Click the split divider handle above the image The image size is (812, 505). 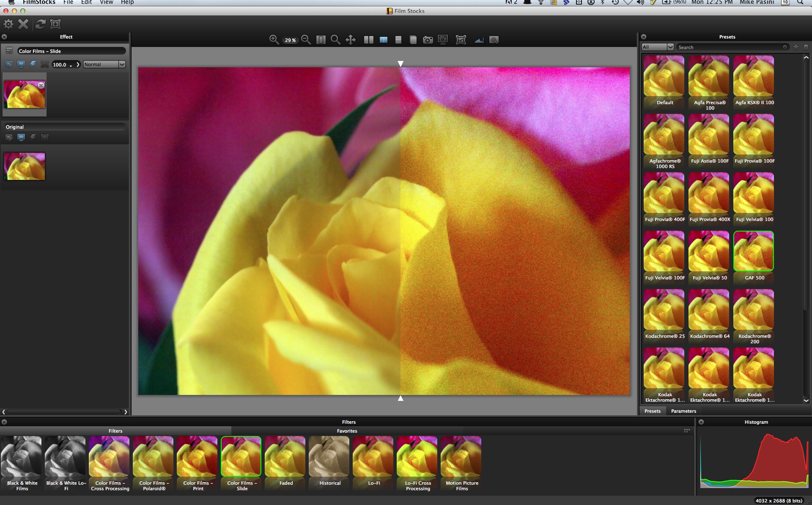(401, 63)
